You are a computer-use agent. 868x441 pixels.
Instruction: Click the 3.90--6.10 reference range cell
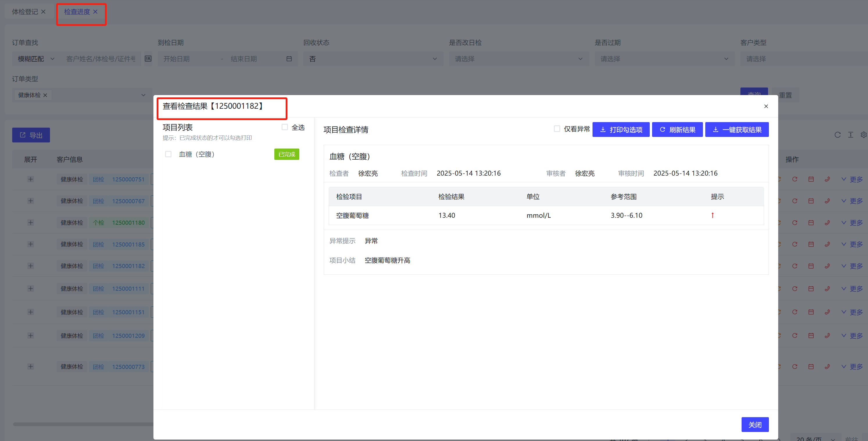(x=627, y=215)
